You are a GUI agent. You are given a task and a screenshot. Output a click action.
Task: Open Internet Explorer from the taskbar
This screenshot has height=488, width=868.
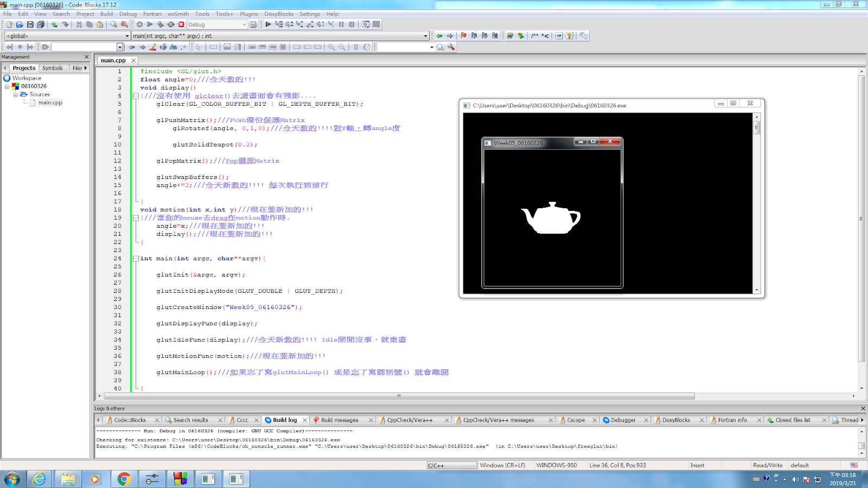click(x=39, y=479)
